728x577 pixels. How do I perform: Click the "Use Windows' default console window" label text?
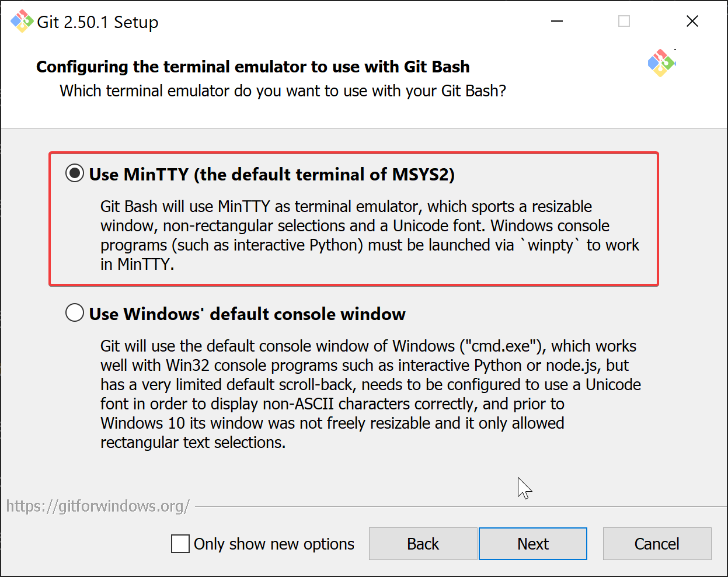pos(247,314)
